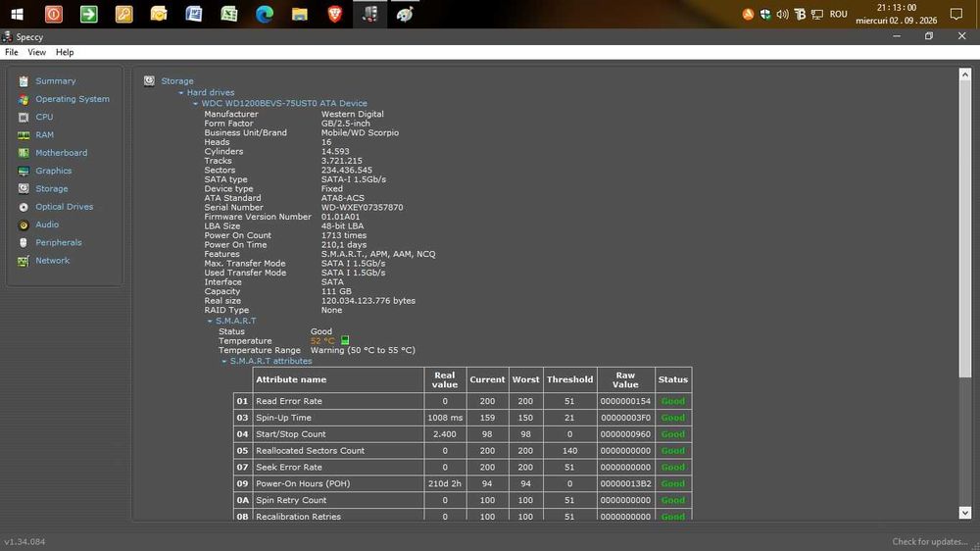Open the mail folder taskbar icon
980x551 pixels.
pyautogui.click(x=159, y=14)
